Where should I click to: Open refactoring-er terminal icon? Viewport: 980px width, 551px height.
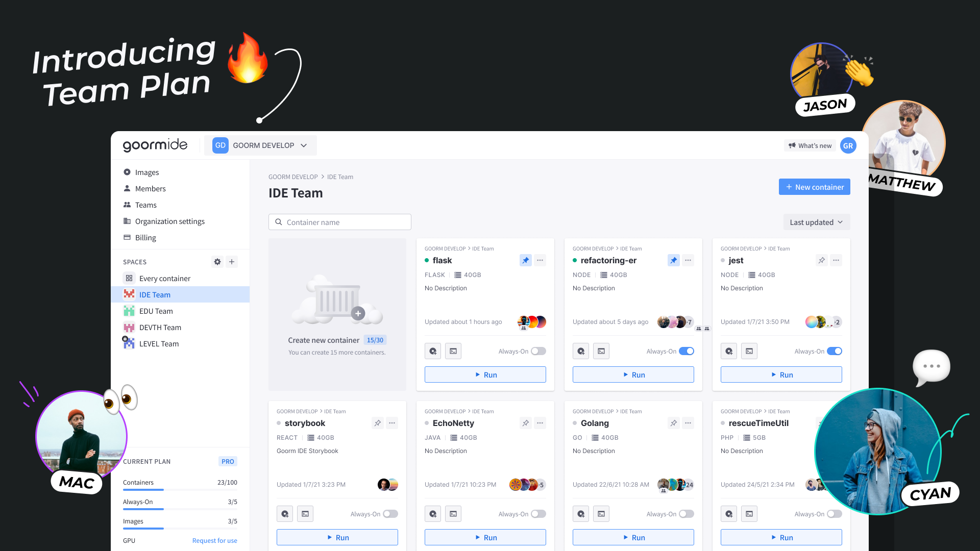click(x=601, y=351)
